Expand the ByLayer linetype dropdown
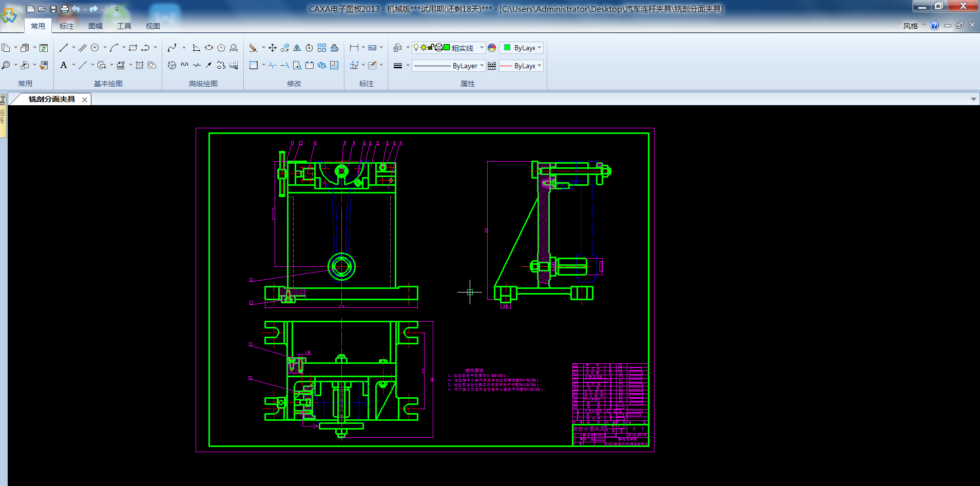Image resolution: width=980 pixels, height=486 pixels. click(482, 66)
